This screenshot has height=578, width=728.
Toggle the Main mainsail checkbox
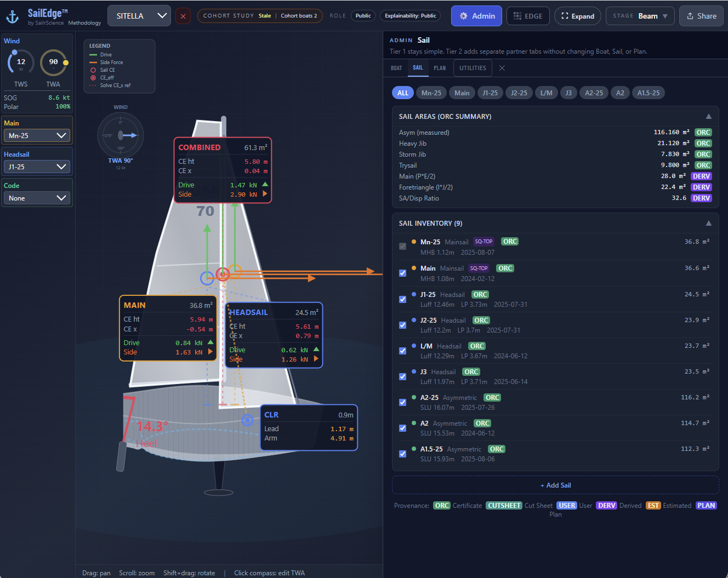[x=403, y=273]
